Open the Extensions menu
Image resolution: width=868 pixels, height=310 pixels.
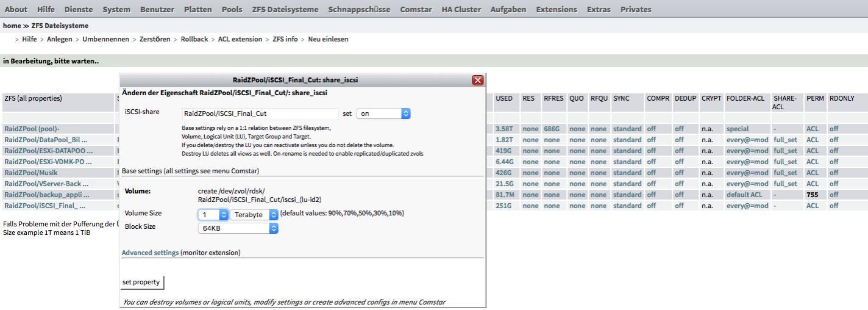[x=557, y=9]
